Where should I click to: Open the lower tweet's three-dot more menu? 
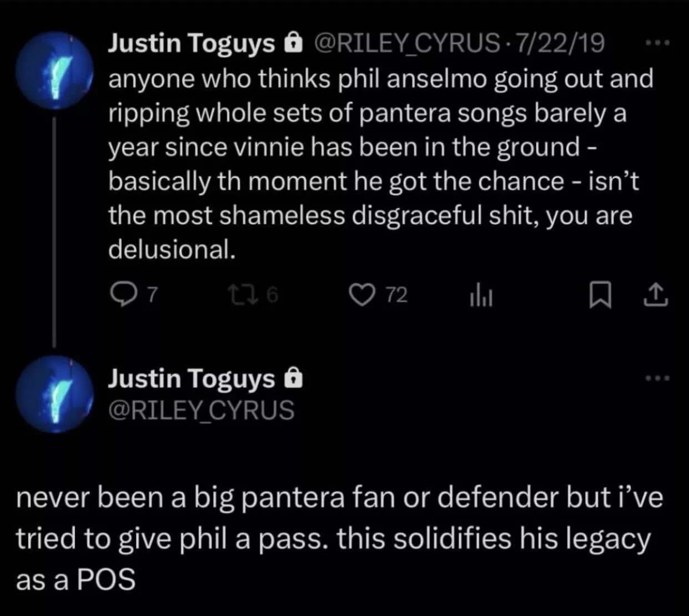(658, 378)
